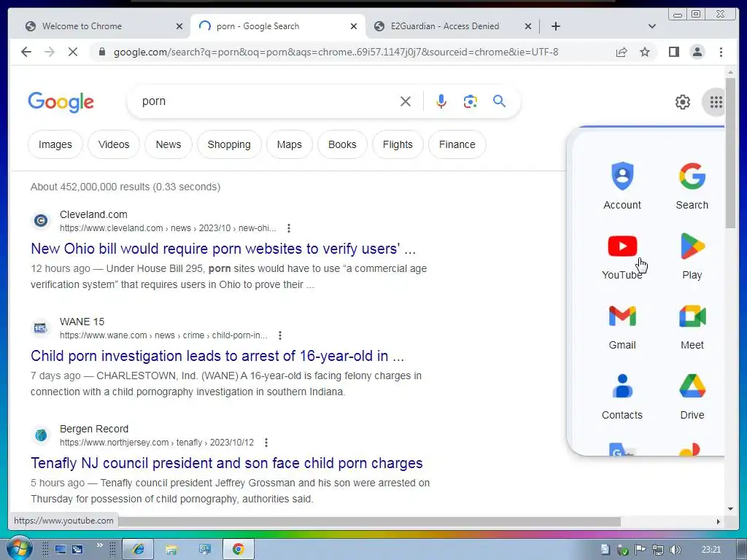This screenshot has height=560, width=747.
Task: Filter results by Maps
Action: click(289, 144)
